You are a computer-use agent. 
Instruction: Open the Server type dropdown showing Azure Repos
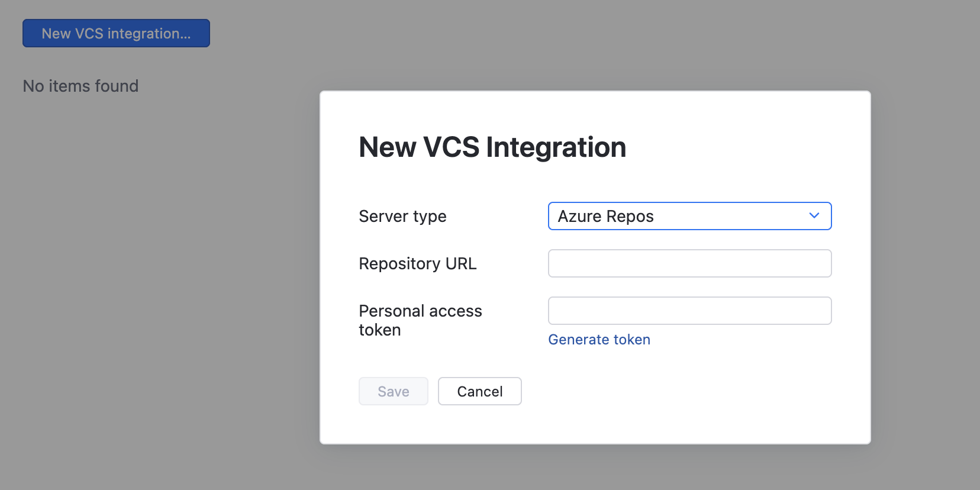pyautogui.click(x=689, y=216)
